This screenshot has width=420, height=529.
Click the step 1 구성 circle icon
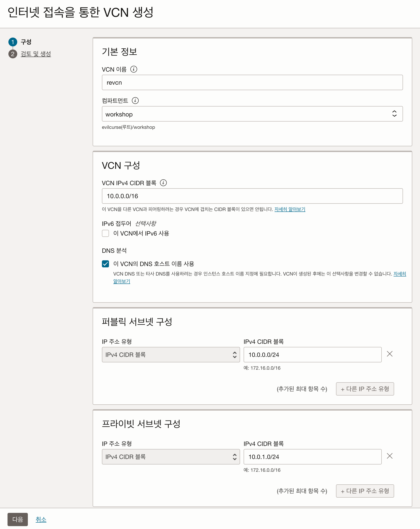point(13,42)
